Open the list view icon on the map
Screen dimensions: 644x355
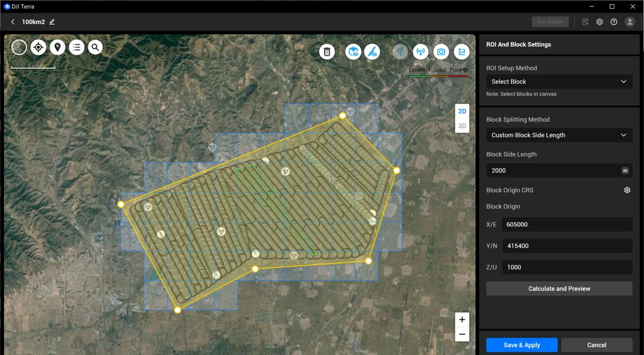point(76,47)
